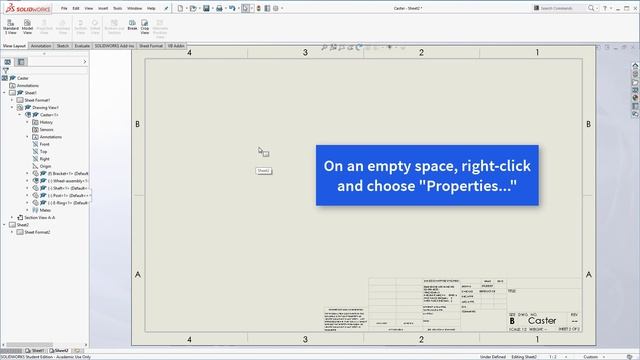Screen dimensions: 640x360
Task: Click the Add Sheet tab button
Action: (77, 351)
